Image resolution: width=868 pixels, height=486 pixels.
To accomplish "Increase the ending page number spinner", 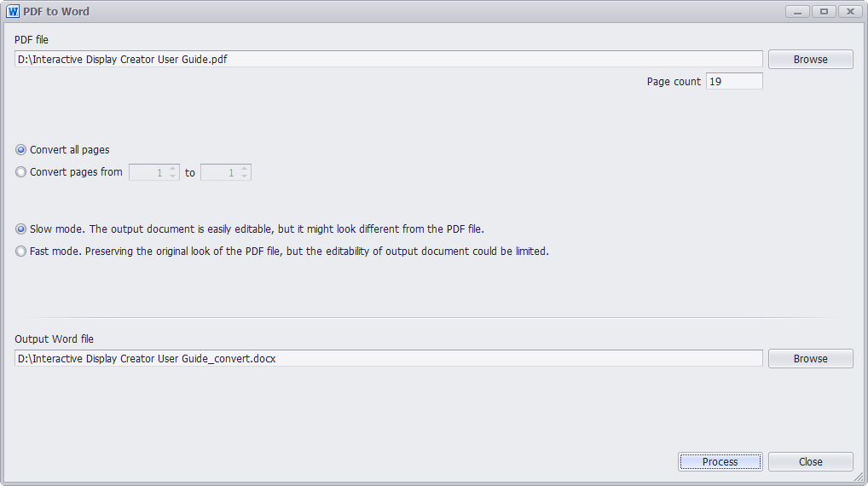I will (244, 168).
